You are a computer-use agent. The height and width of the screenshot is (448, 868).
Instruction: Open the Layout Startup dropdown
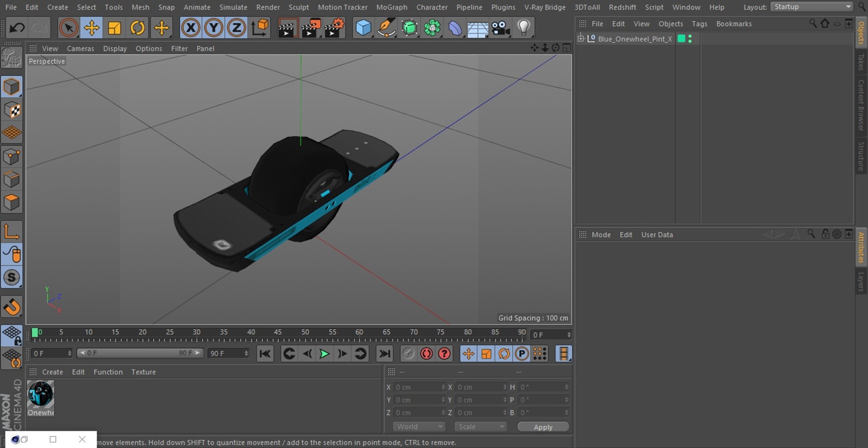tap(811, 7)
